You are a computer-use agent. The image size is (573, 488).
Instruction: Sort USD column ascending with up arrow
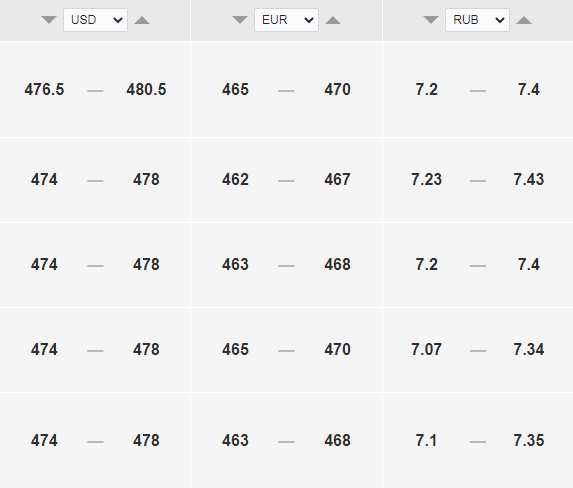pos(142,20)
